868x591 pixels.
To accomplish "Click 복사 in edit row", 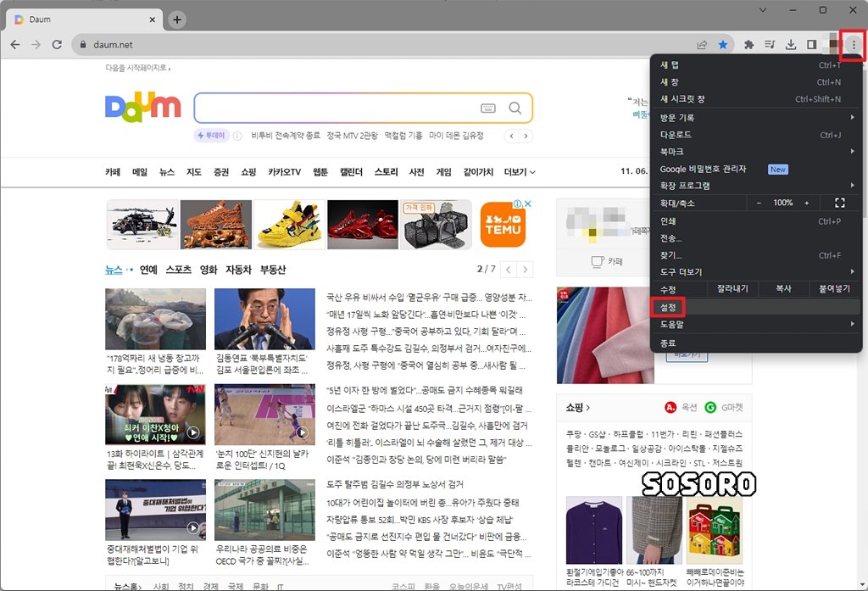I will [783, 288].
